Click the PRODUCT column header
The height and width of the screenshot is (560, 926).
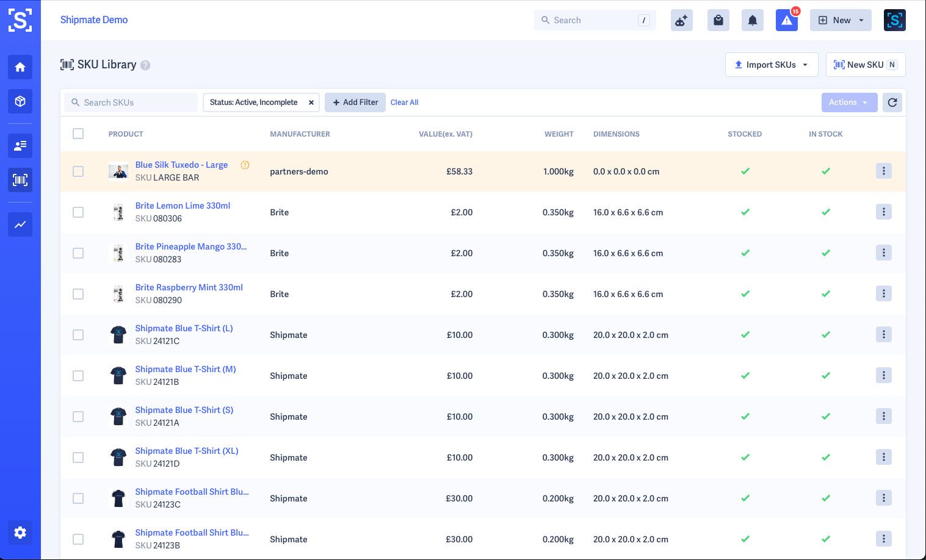coord(126,134)
